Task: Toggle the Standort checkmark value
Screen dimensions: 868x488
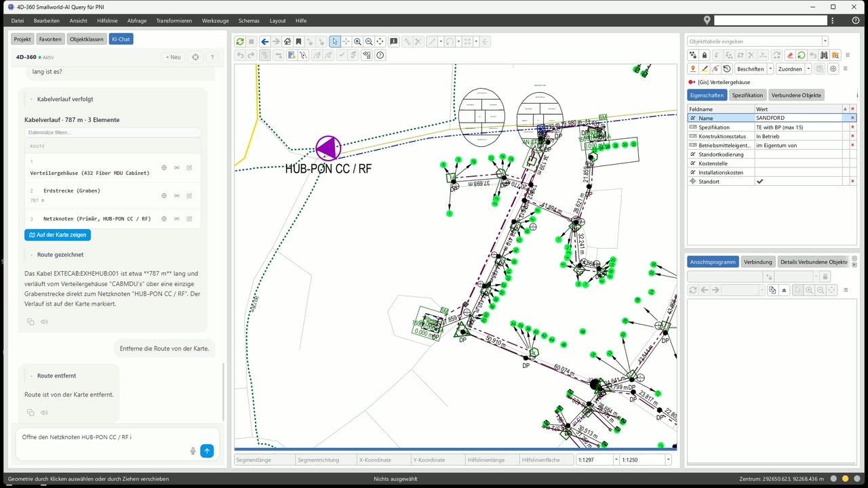Action: 759,182
